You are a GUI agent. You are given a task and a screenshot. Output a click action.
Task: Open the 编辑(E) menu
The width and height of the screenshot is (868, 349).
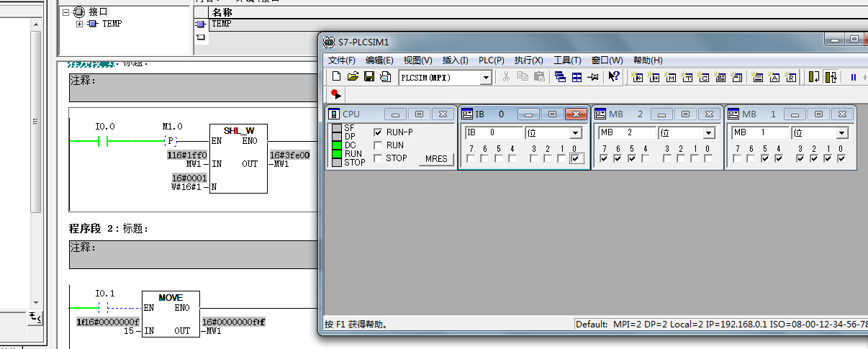point(379,60)
